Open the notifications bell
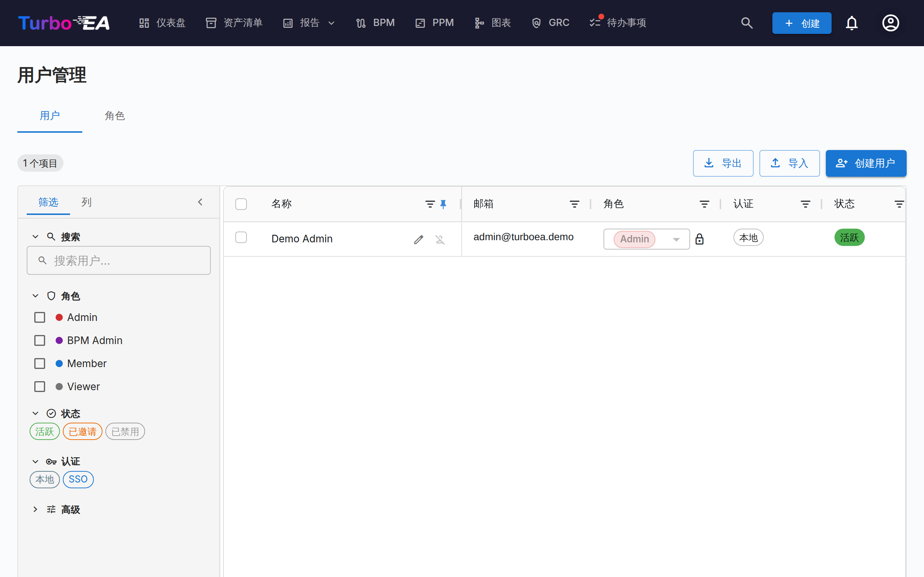 (x=851, y=23)
